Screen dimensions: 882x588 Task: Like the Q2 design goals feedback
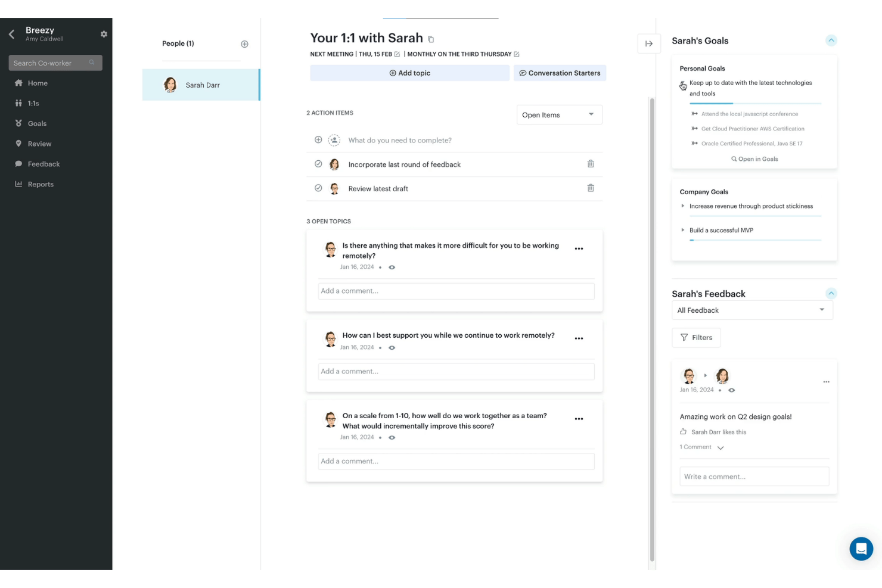coord(684,432)
